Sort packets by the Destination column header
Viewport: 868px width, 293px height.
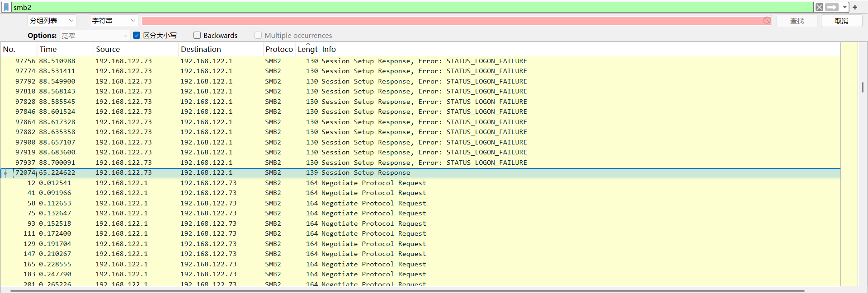click(x=201, y=49)
